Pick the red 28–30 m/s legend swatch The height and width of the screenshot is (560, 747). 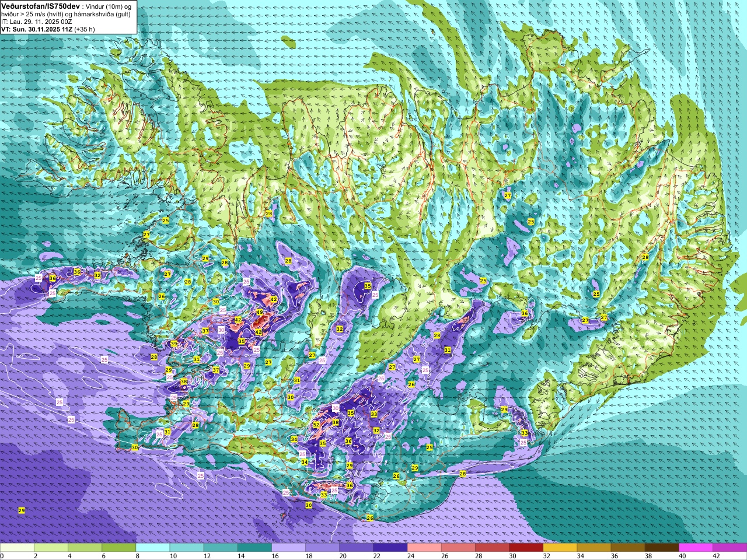click(x=491, y=548)
